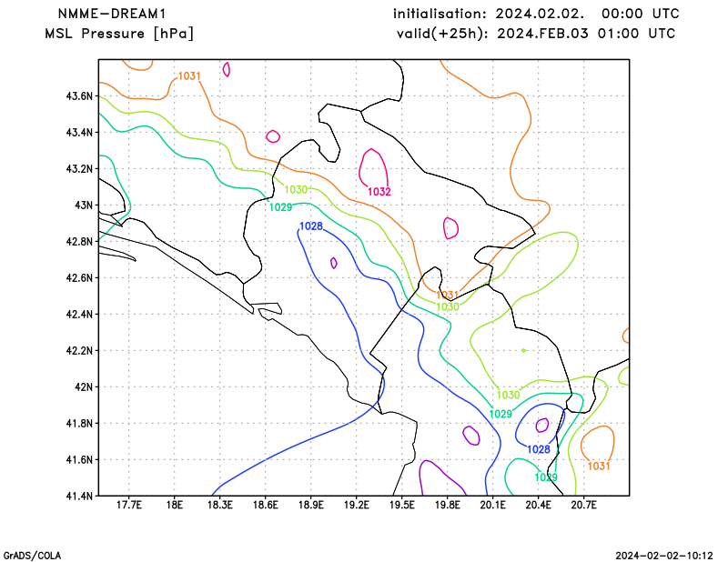Click the 41.4N latitude axis label
728x562 pixels.
[79, 497]
